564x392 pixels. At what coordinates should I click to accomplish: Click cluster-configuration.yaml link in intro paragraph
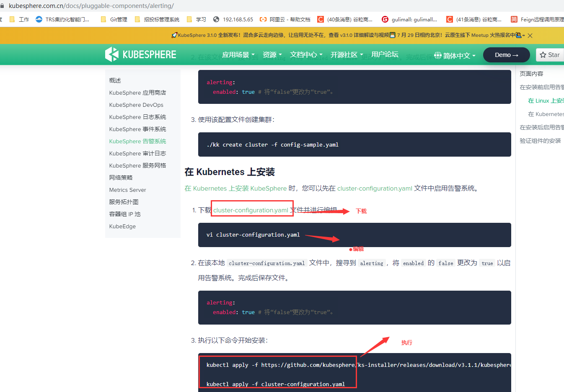tap(375, 188)
